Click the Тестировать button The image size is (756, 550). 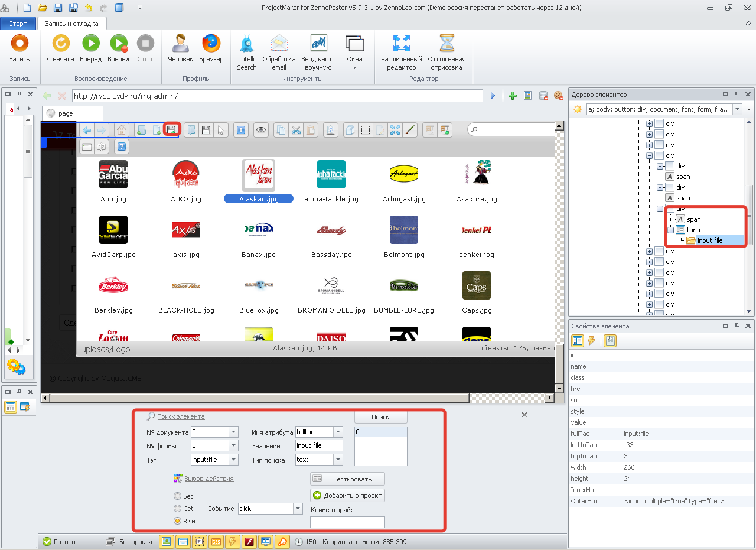point(347,479)
